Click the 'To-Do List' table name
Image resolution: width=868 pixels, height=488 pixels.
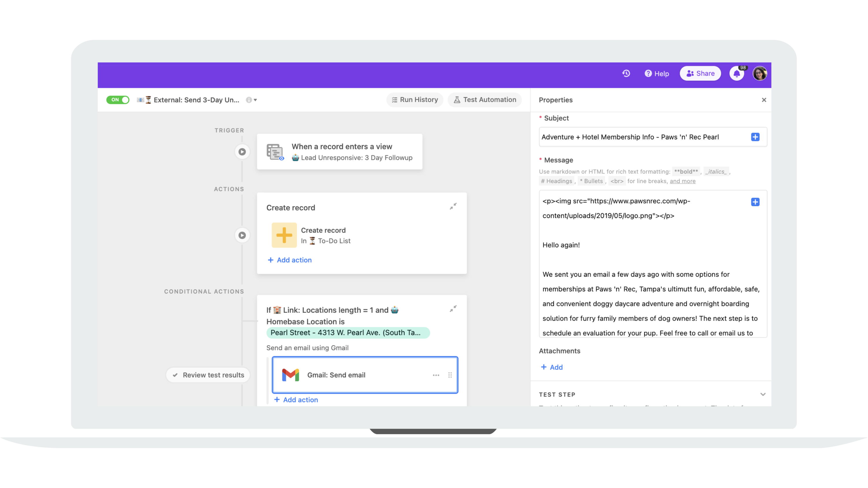(x=334, y=241)
